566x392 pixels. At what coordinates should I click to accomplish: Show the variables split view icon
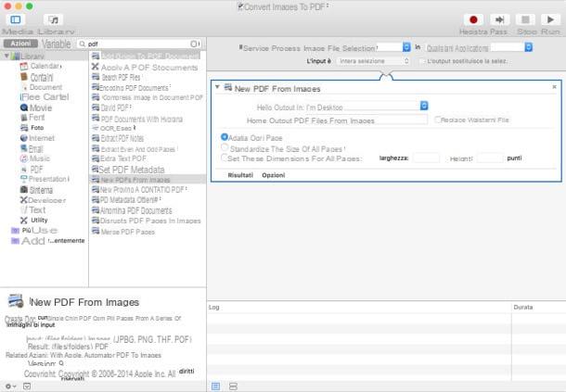[233, 386]
